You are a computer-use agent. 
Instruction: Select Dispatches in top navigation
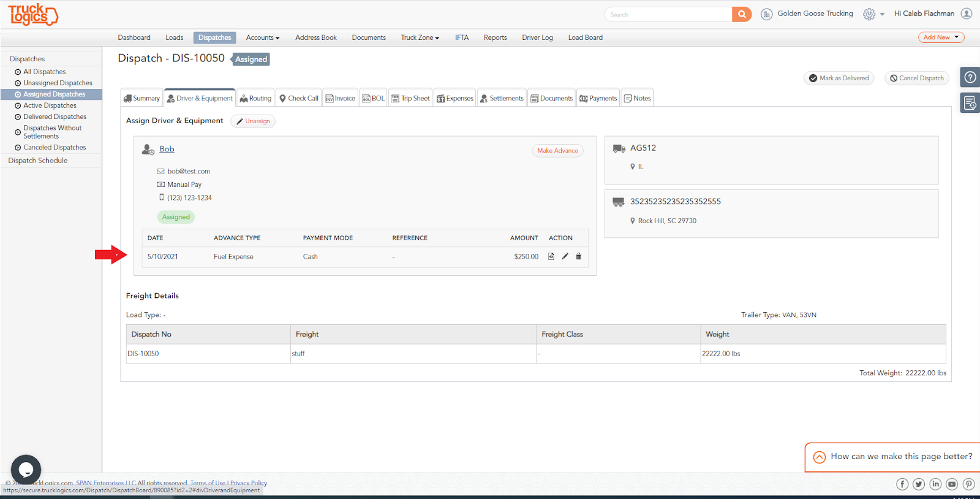(x=215, y=37)
